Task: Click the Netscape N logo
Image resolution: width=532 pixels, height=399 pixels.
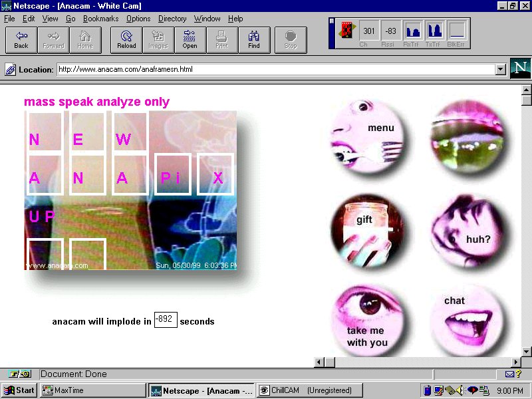Action: 520,68
